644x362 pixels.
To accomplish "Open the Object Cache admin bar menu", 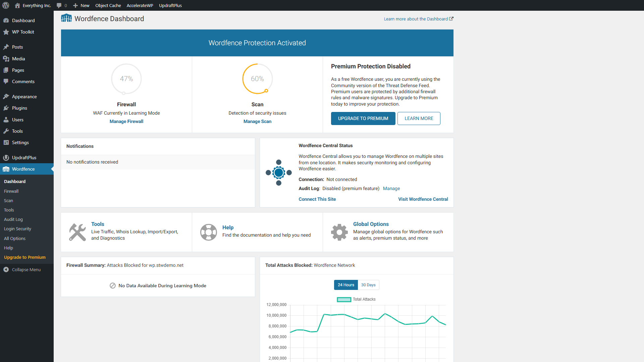I will click(x=108, y=5).
